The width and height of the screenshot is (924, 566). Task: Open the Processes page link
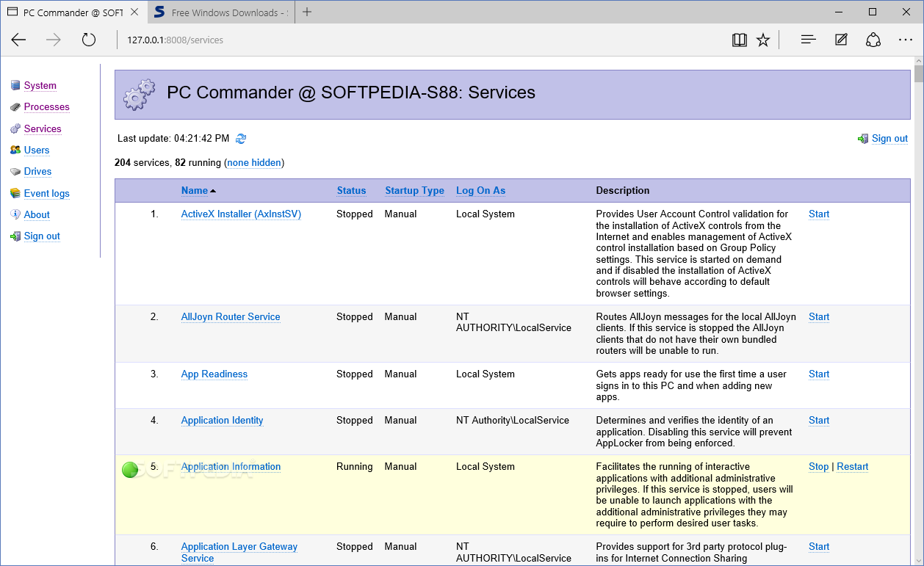[46, 107]
